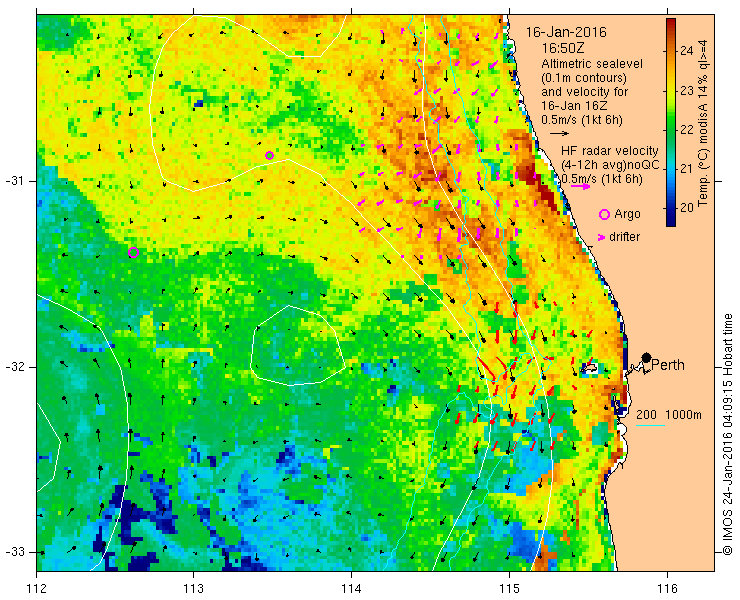Viewport: 740px width, 600px height.
Task: Click the IMOS copyright timestamp text
Action: point(727,434)
